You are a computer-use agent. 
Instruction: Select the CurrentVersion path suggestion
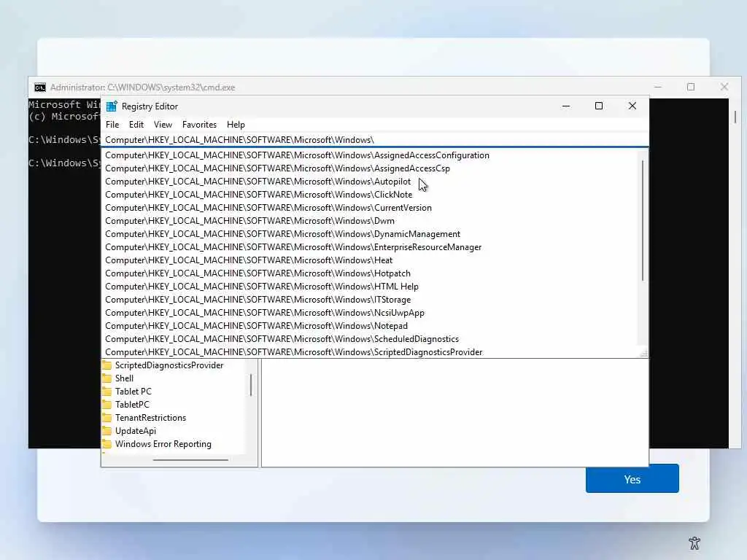click(370, 208)
